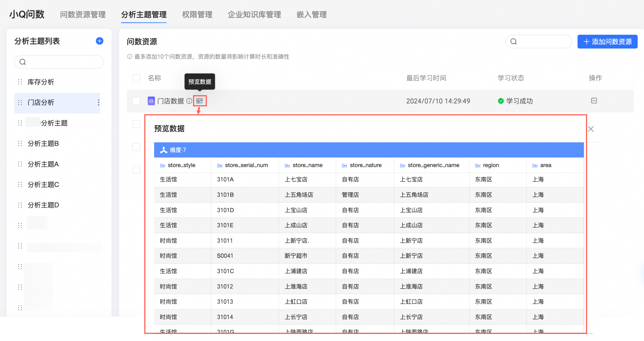644x341 pixels.
Task: Click Str type icon of store_serial_num column
Action: 220,166
